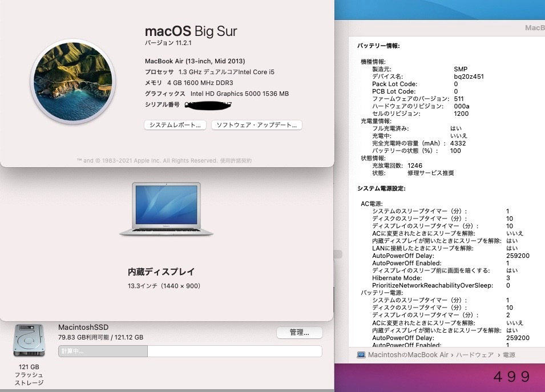
Task: Select MacBook Air (13-inch, Mid 2013) text
Action: pos(195,61)
